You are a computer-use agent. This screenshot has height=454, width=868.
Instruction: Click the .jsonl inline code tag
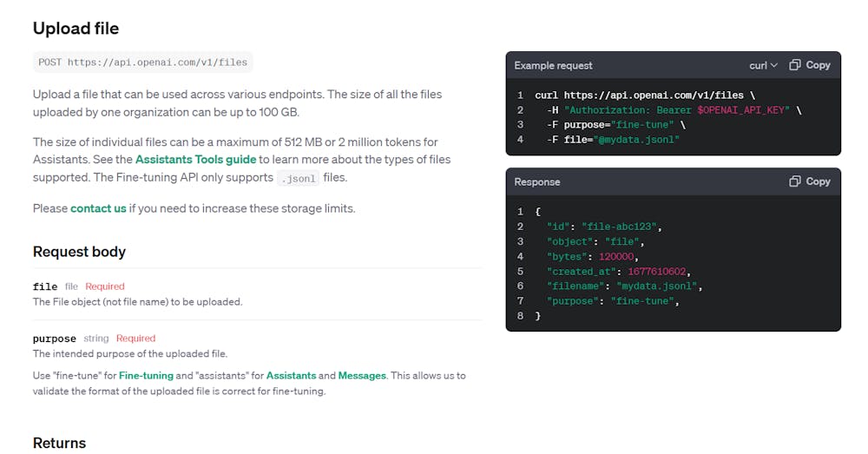click(x=299, y=178)
